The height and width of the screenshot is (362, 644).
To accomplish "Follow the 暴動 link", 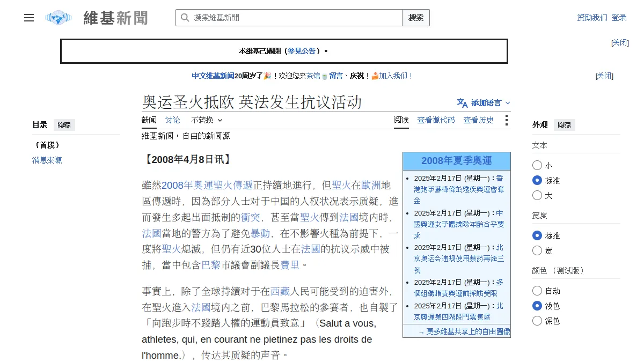I will (x=260, y=233).
